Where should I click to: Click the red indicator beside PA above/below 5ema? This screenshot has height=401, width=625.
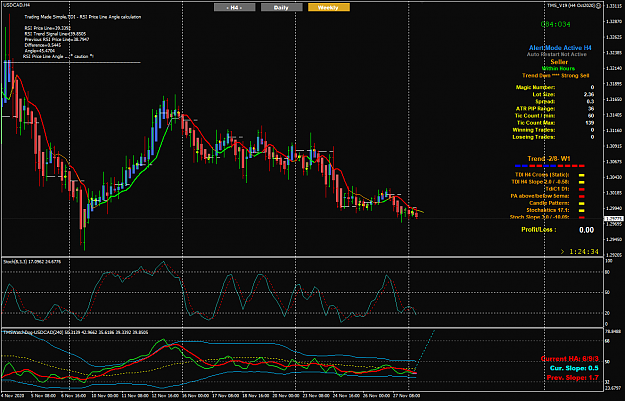click(x=582, y=196)
